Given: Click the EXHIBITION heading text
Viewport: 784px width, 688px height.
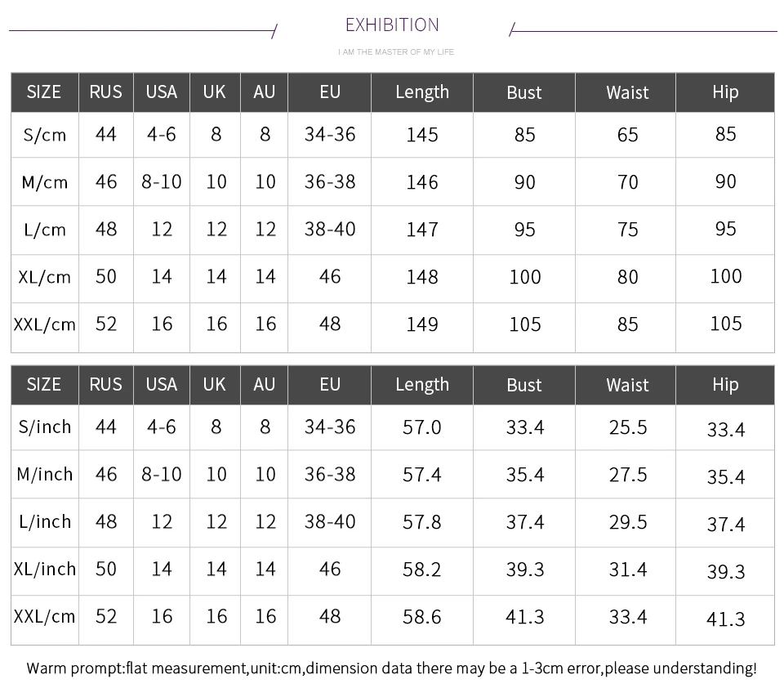Looking at the screenshot, I should [x=392, y=25].
